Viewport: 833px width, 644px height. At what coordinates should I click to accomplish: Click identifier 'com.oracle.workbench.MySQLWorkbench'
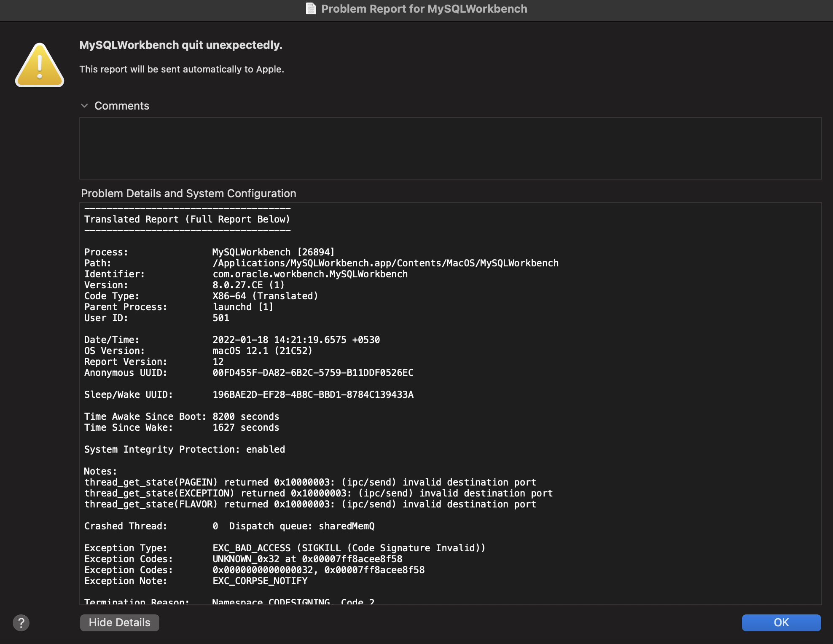point(310,274)
